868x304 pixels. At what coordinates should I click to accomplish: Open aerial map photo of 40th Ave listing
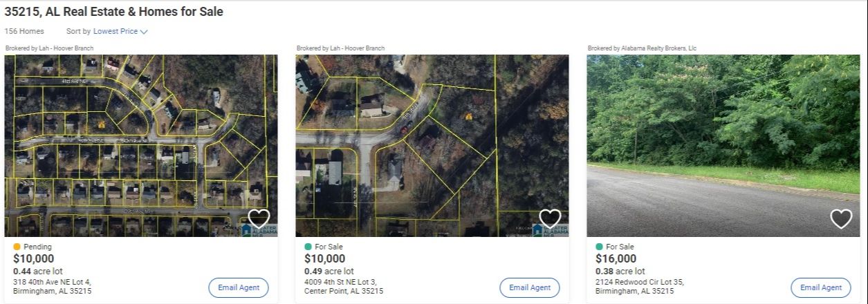141,146
